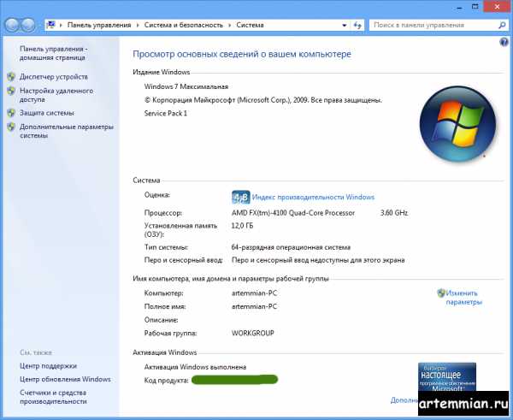The image size is (513, 420).
Task: Open Панель управления домашняя страница link
Action: 54,53
